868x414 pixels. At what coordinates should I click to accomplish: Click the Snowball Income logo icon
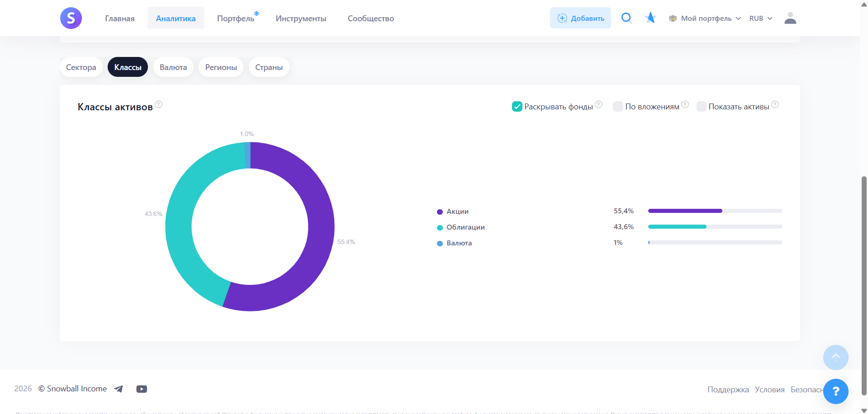point(71,18)
